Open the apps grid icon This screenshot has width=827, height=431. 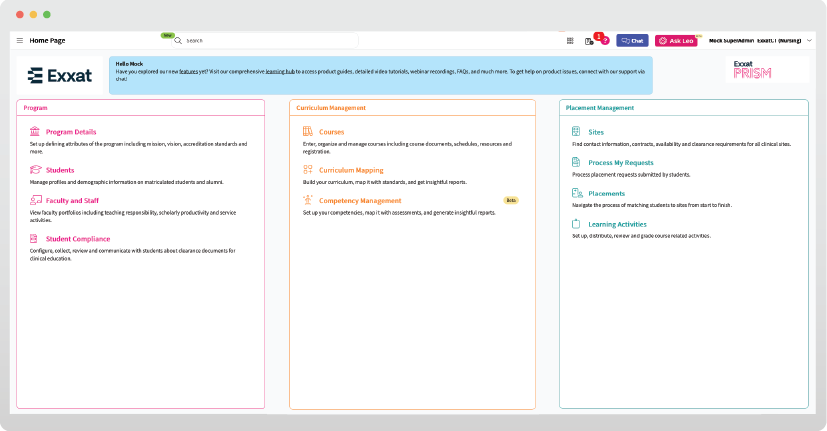[x=570, y=41]
